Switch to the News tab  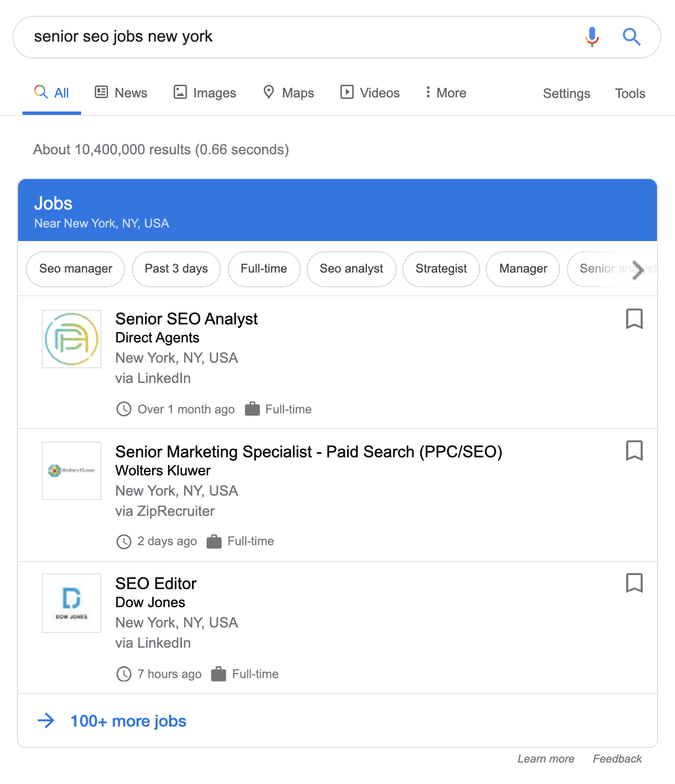pyautogui.click(x=121, y=93)
